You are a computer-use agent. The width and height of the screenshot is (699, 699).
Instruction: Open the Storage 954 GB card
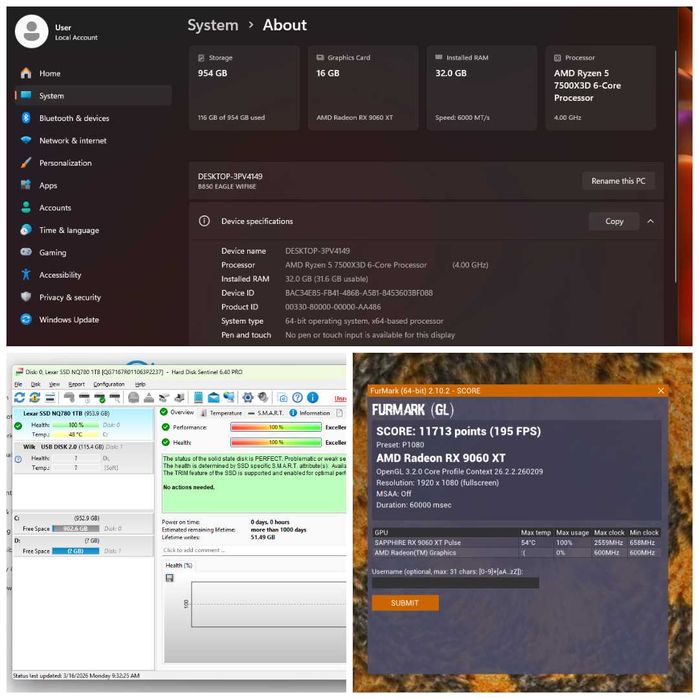point(244,88)
